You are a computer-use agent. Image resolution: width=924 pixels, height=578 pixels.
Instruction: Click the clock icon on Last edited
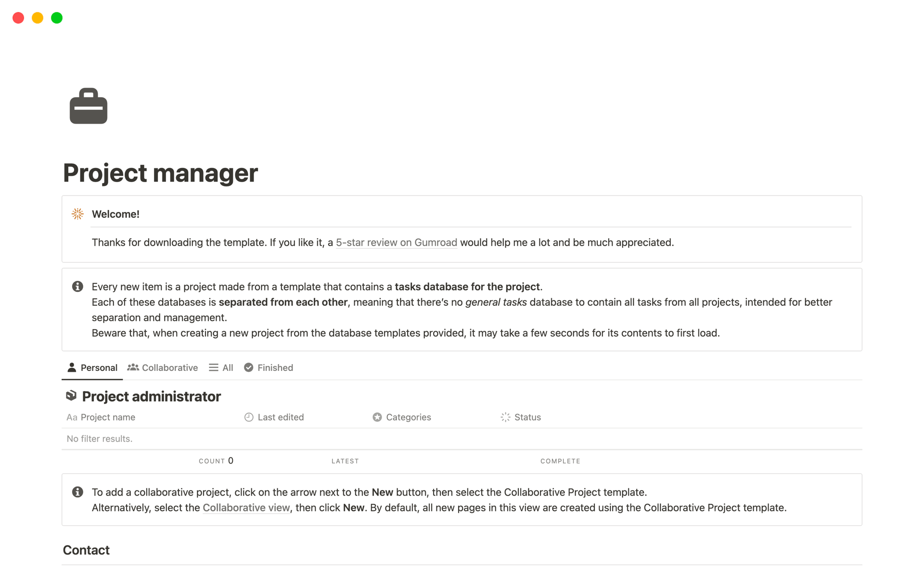pyautogui.click(x=249, y=417)
